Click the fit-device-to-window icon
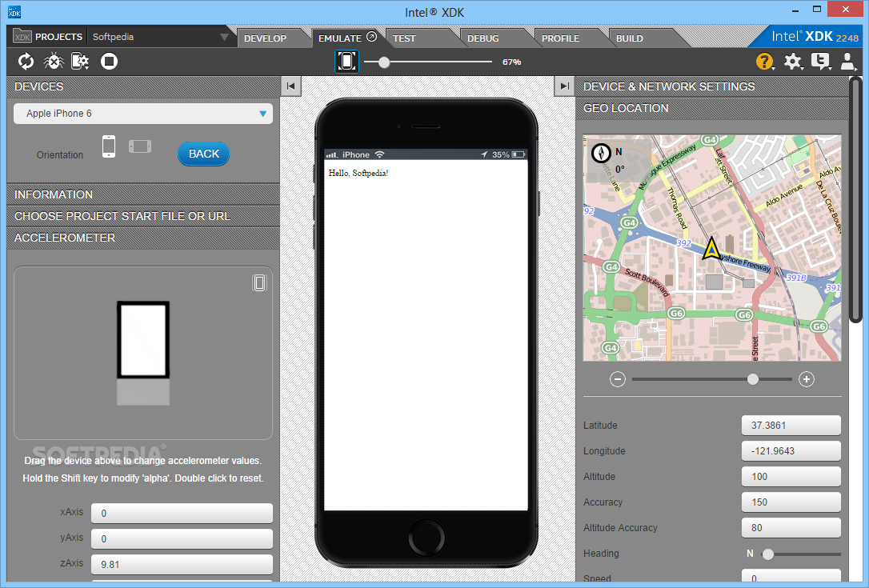Screen dimensions: 869x588 (x=347, y=62)
